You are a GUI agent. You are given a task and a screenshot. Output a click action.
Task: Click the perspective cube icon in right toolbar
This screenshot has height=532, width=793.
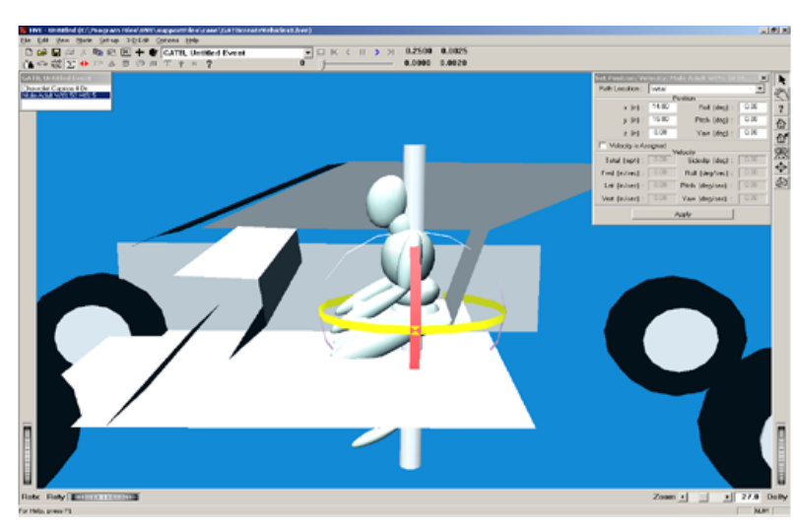[x=782, y=182]
